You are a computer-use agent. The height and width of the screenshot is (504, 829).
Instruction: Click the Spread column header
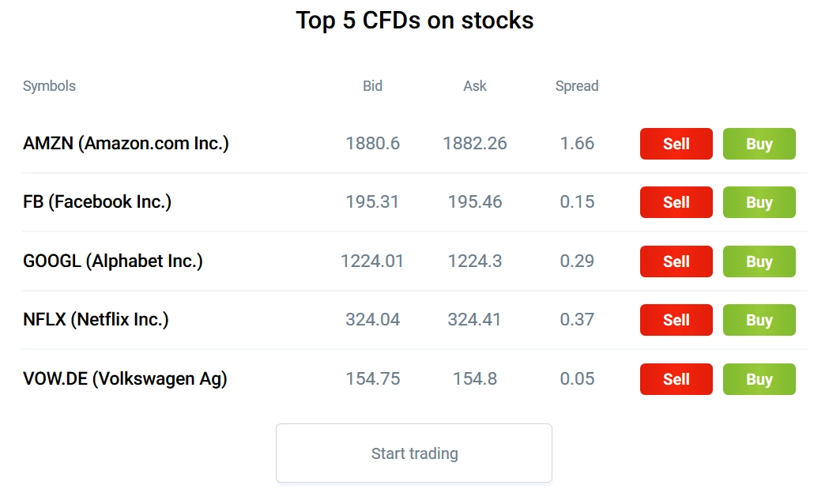[x=577, y=86]
